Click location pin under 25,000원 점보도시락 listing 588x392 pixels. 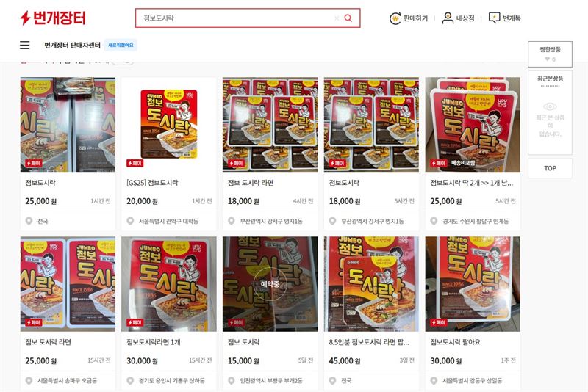point(29,221)
